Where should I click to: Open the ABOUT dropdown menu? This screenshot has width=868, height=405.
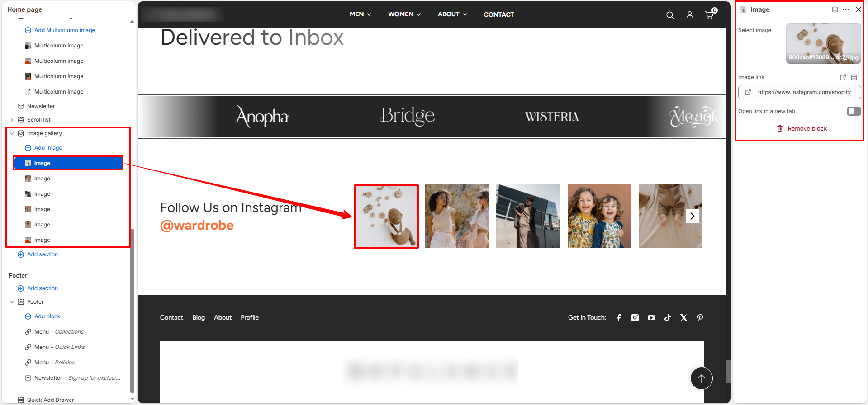coord(452,14)
